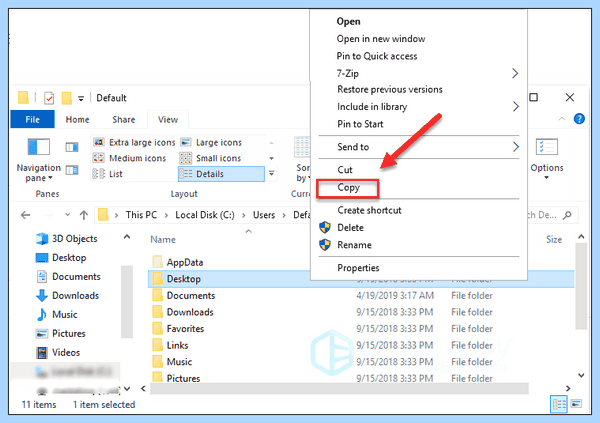Sort by Name column header
The image size is (600, 423).
163,239
